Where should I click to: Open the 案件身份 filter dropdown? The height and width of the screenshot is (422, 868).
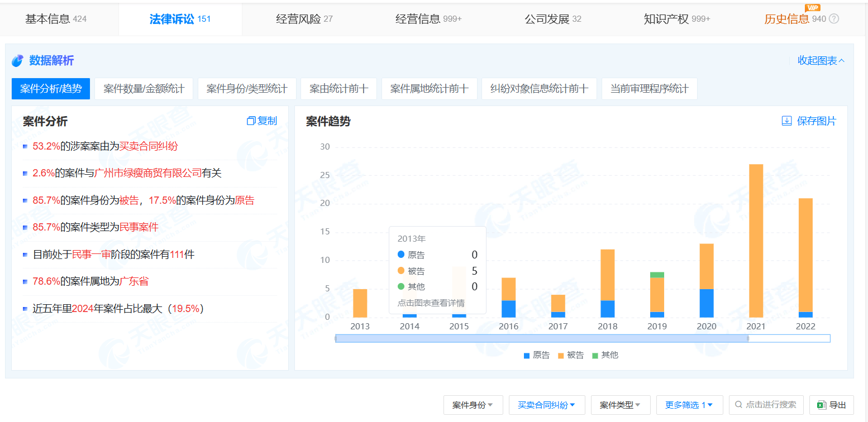473,405
